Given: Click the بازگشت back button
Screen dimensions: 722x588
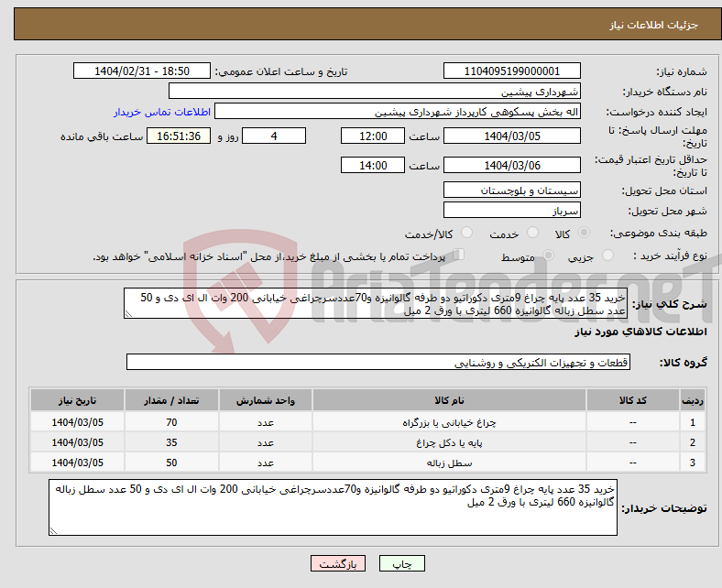Looking at the screenshot, I should (x=338, y=563).
